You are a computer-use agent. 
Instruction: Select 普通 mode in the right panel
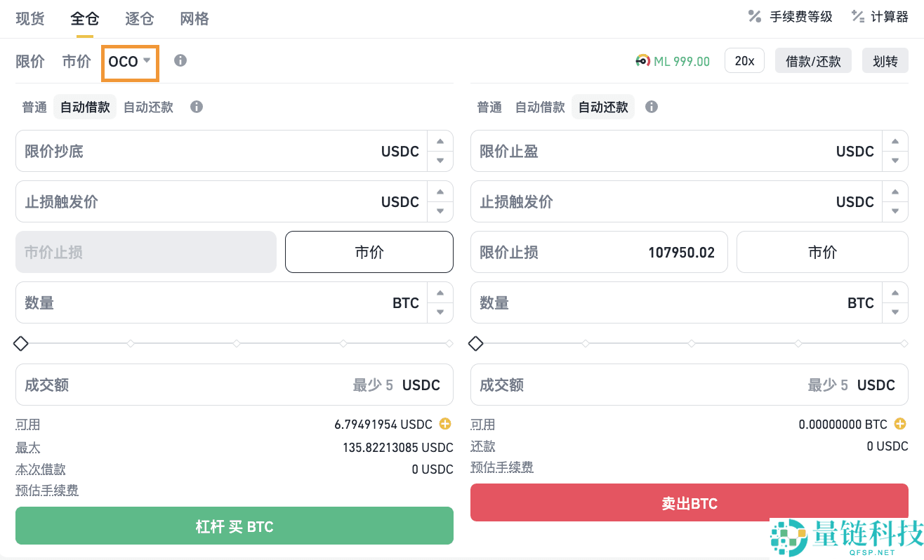489,107
